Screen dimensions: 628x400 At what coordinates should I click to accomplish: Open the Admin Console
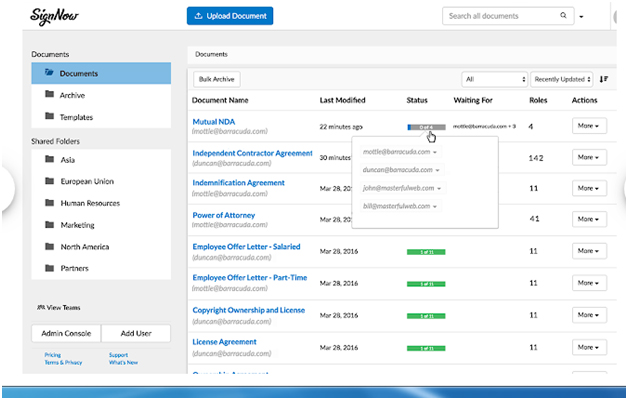pyautogui.click(x=66, y=333)
